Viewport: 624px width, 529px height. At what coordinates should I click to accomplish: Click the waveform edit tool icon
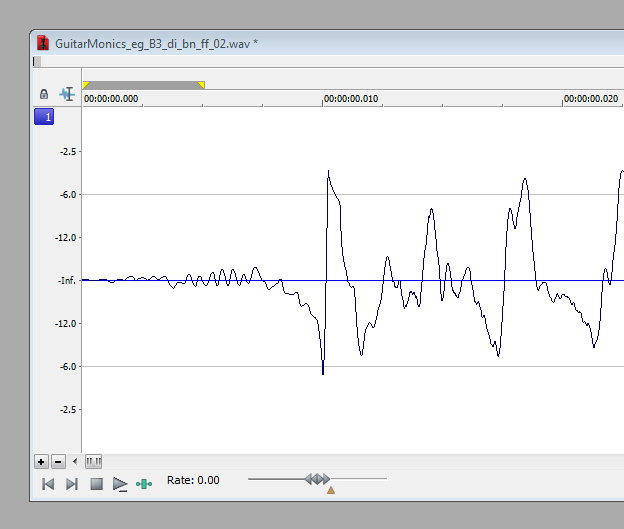pos(67,94)
